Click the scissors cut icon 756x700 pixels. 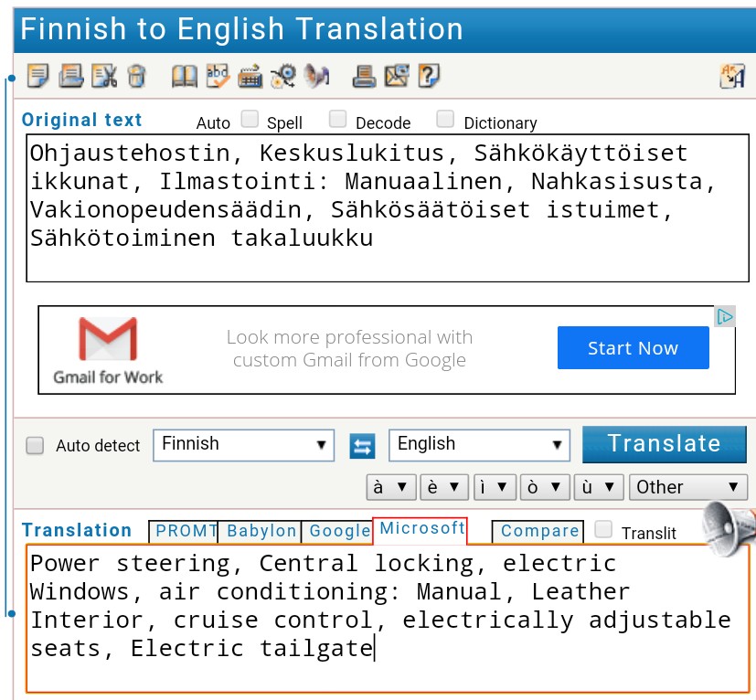point(104,76)
